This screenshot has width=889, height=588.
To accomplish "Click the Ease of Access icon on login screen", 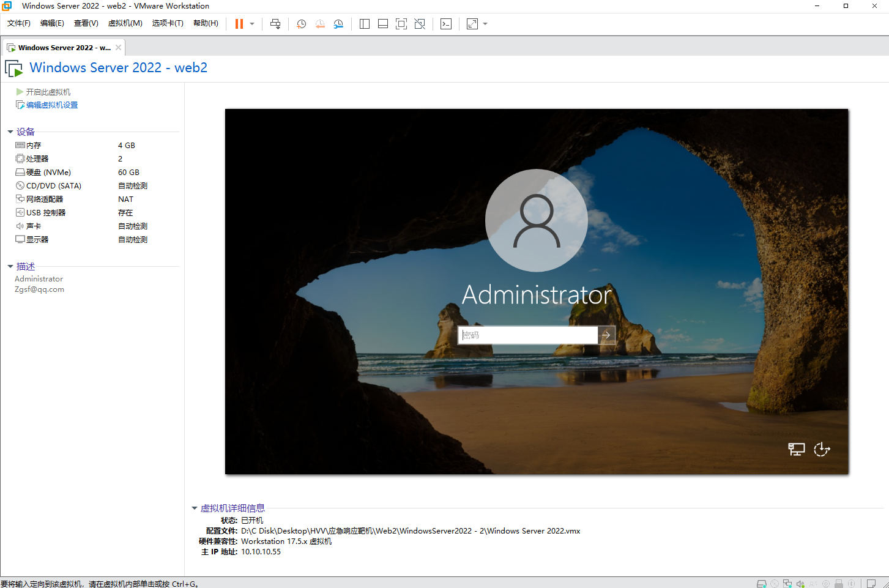I will pos(822,450).
